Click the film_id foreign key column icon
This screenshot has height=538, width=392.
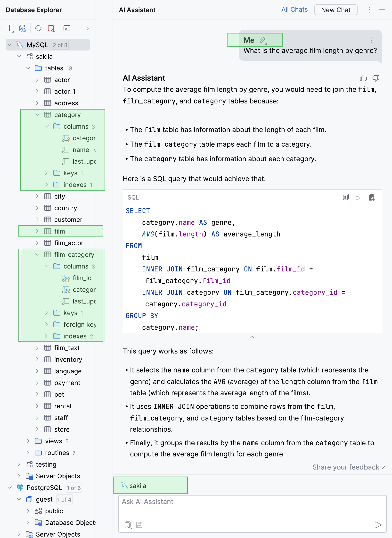pos(66,278)
